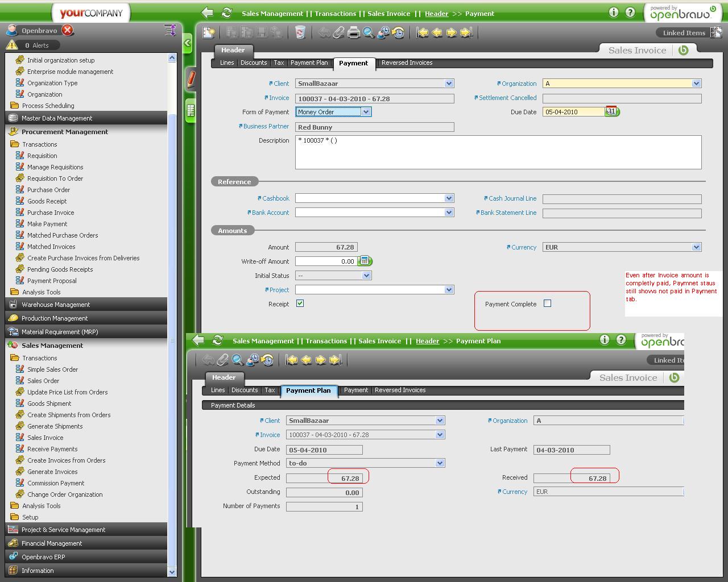Open the Write-off Amount calculator

364,261
